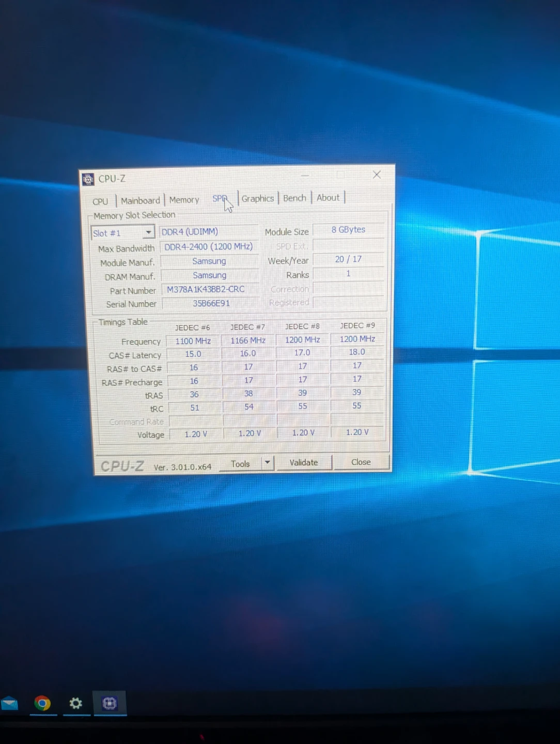Open the Mainboard tab
This screenshot has height=744, width=560.
141,200
